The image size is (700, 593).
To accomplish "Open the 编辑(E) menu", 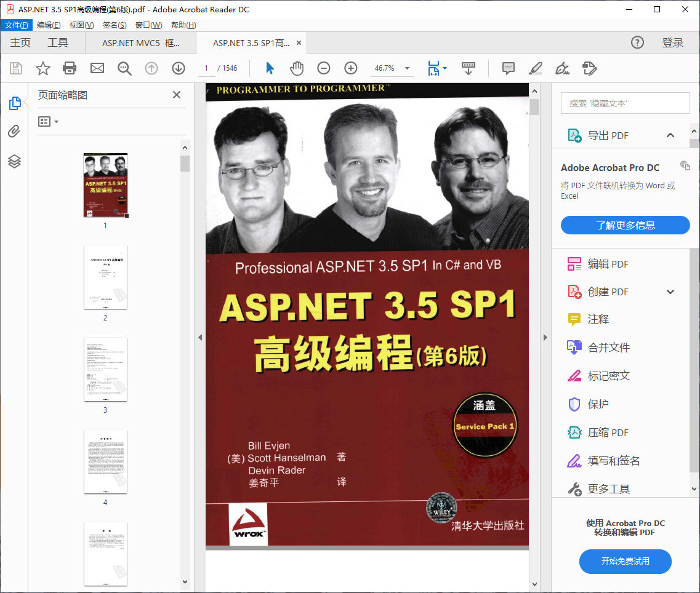I will point(49,25).
